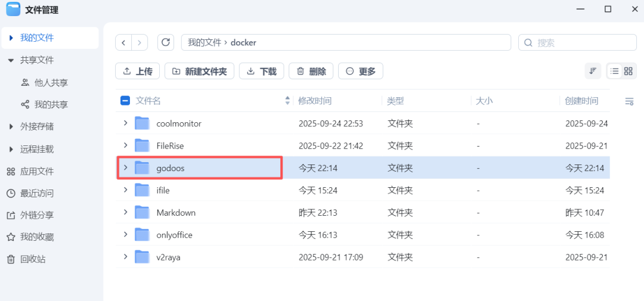Click the forward navigation arrow icon
The image size is (644, 301).
tap(140, 42)
